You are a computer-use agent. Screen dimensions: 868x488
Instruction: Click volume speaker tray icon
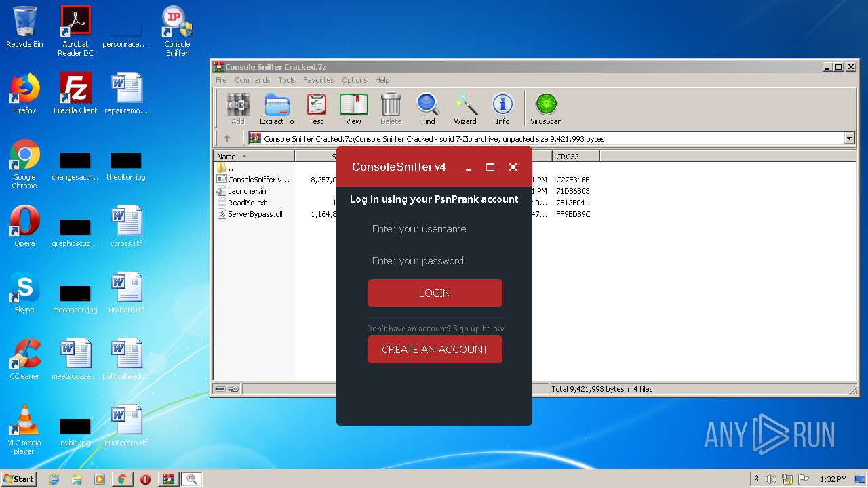pyautogui.click(x=770, y=479)
